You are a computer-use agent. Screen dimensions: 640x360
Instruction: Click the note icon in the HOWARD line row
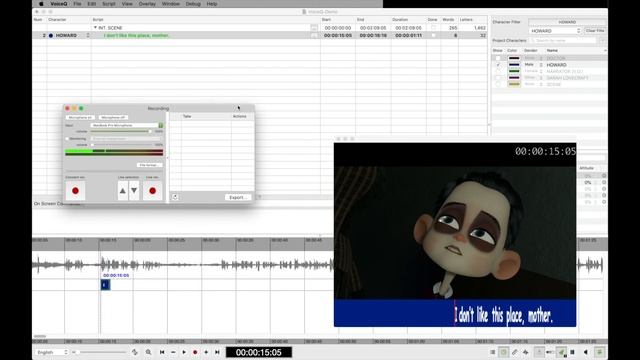314,36
